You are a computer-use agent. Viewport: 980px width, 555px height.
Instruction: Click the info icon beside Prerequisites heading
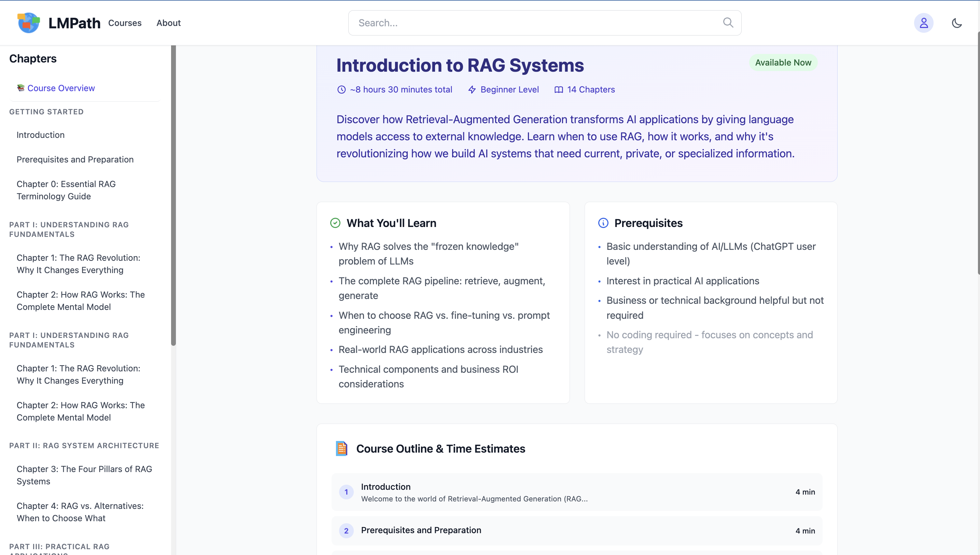coord(603,223)
